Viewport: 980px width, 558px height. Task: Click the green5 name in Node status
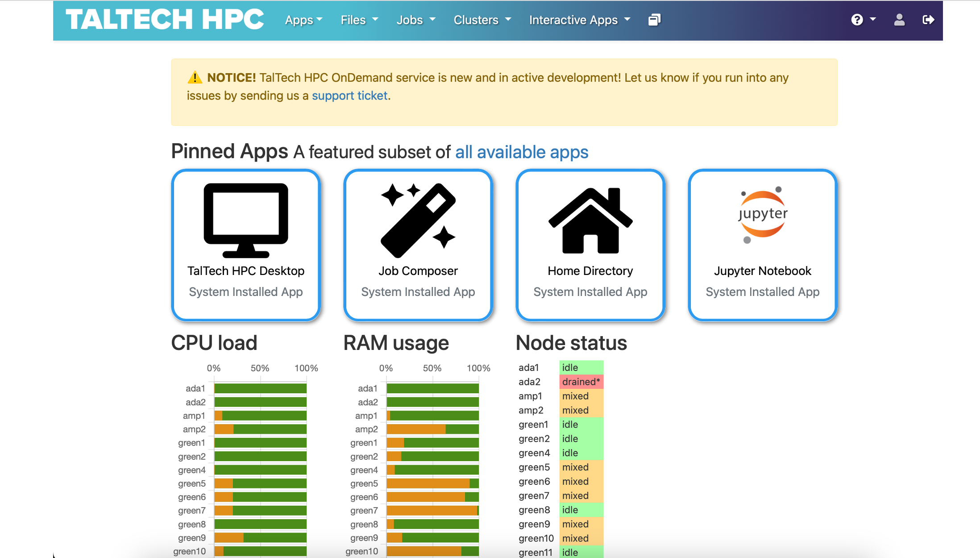pyautogui.click(x=534, y=467)
